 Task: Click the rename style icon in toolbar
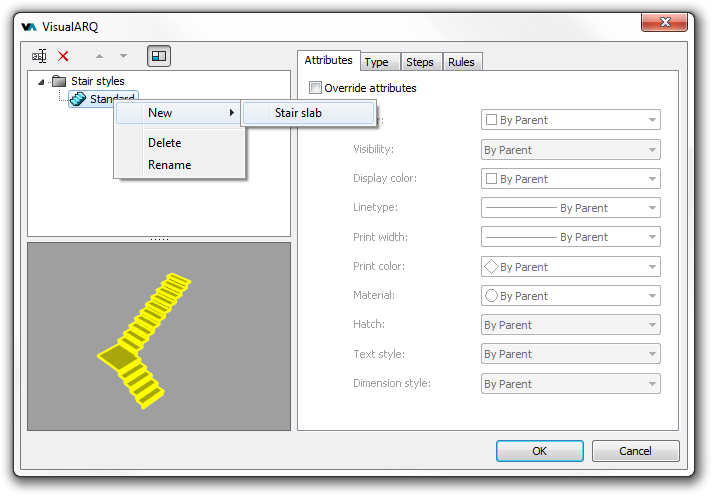(x=39, y=57)
